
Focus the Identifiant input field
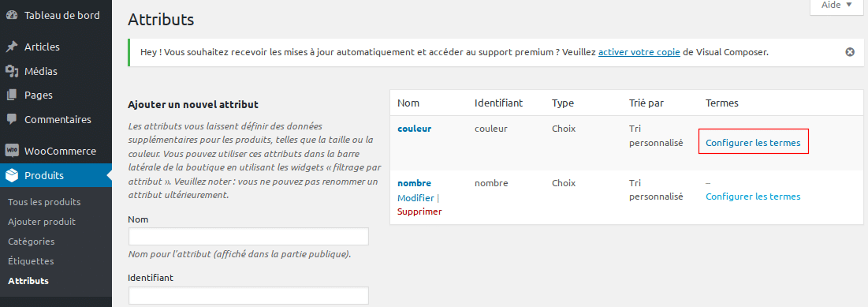coord(248,295)
